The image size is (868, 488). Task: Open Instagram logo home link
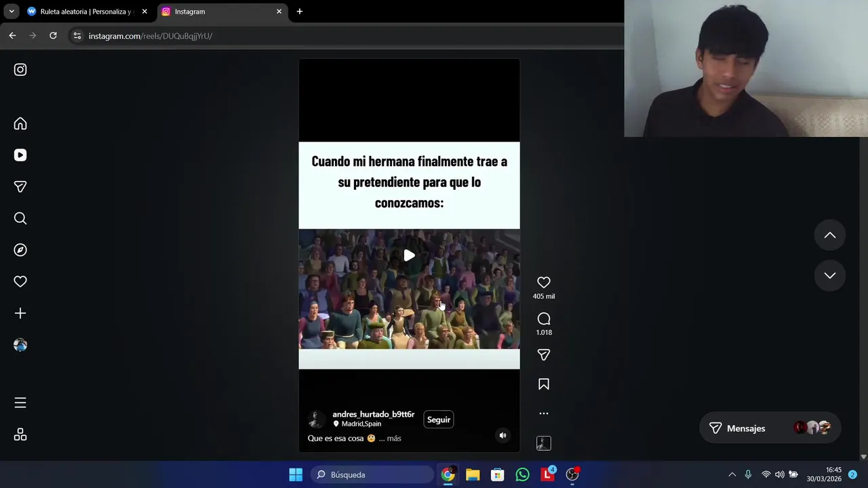tap(20, 70)
